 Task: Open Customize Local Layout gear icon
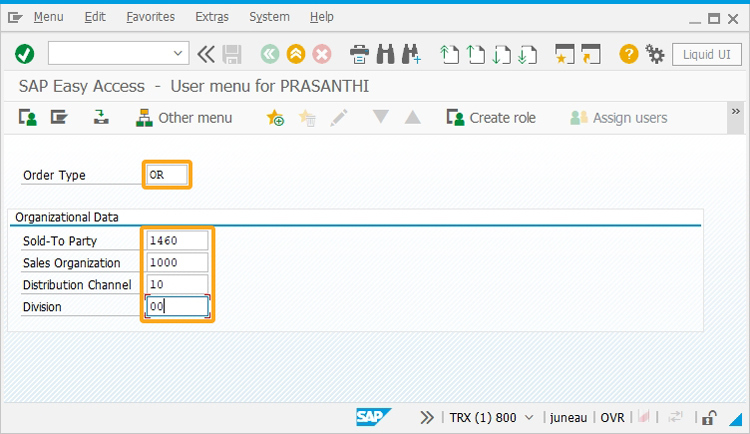point(655,54)
